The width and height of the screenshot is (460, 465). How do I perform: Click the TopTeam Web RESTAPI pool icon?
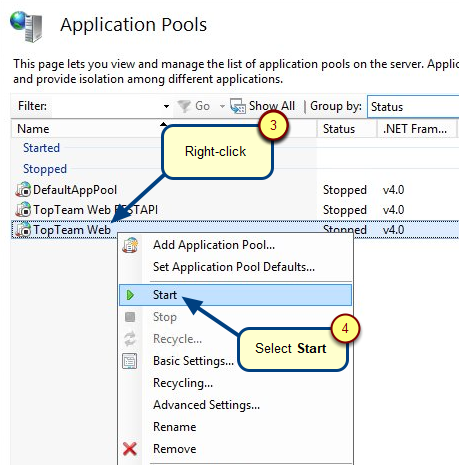23,209
